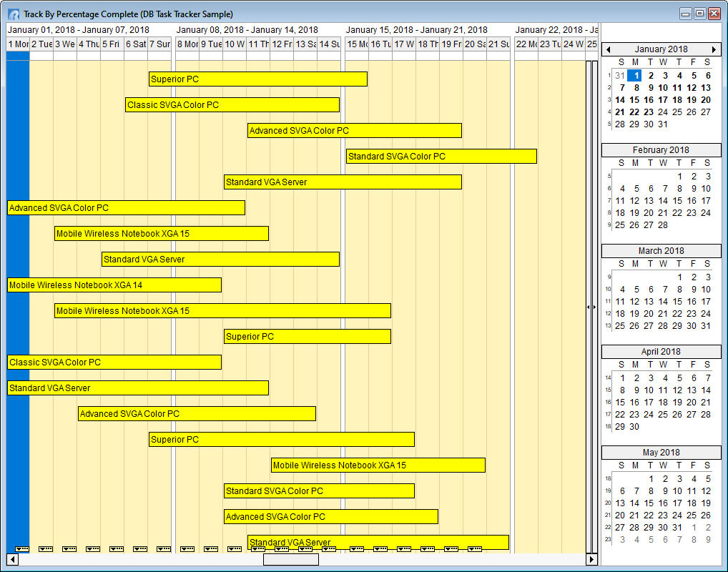Viewport: 728px width, 572px height.
Task: Click the January 2018 month title
Action: coord(661,49)
